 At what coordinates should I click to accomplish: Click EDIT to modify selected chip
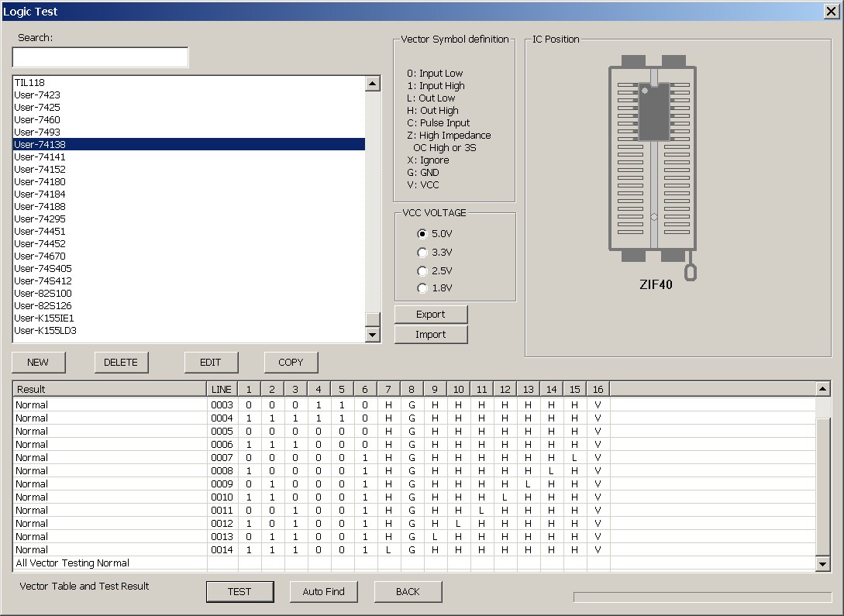point(211,362)
